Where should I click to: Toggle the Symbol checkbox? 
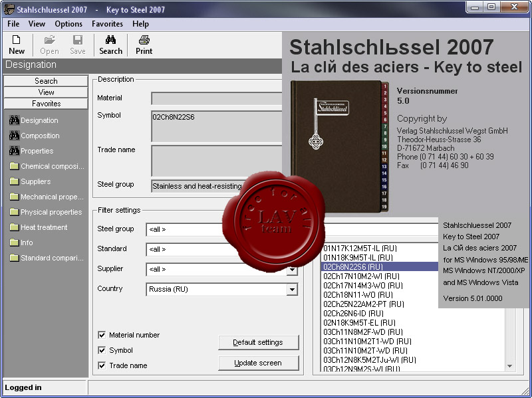click(102, 350)
